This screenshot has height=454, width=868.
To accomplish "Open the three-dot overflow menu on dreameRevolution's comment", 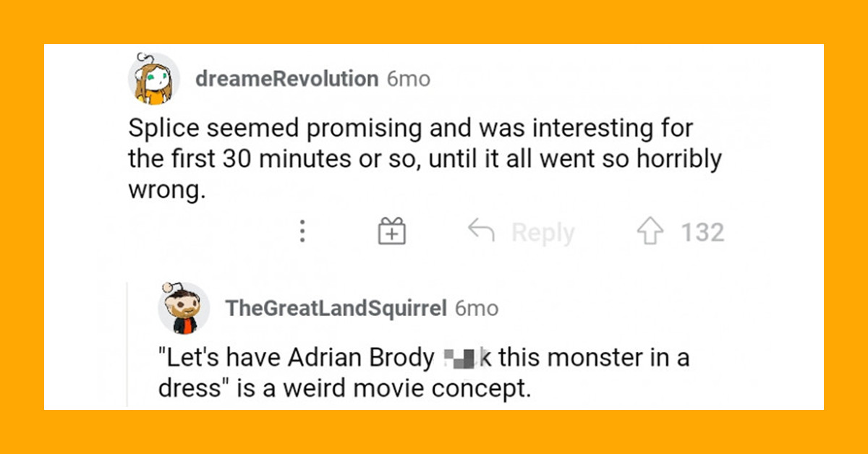I will tap(302, 231).
